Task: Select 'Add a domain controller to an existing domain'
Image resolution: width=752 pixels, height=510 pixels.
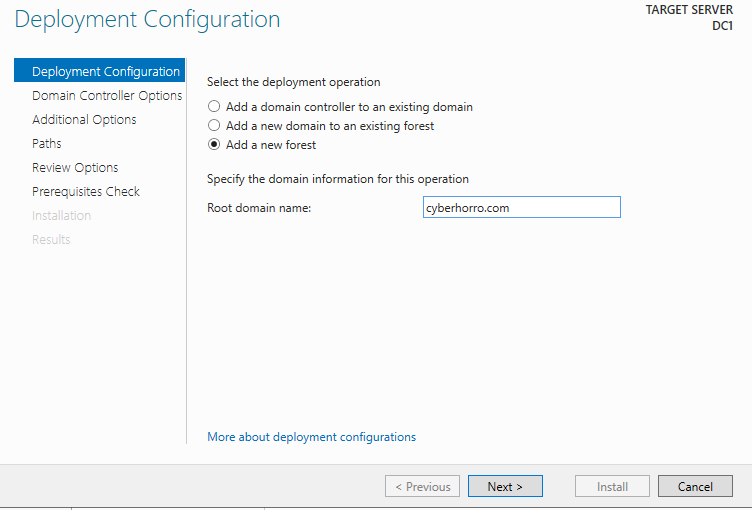Action: (214, 107)
